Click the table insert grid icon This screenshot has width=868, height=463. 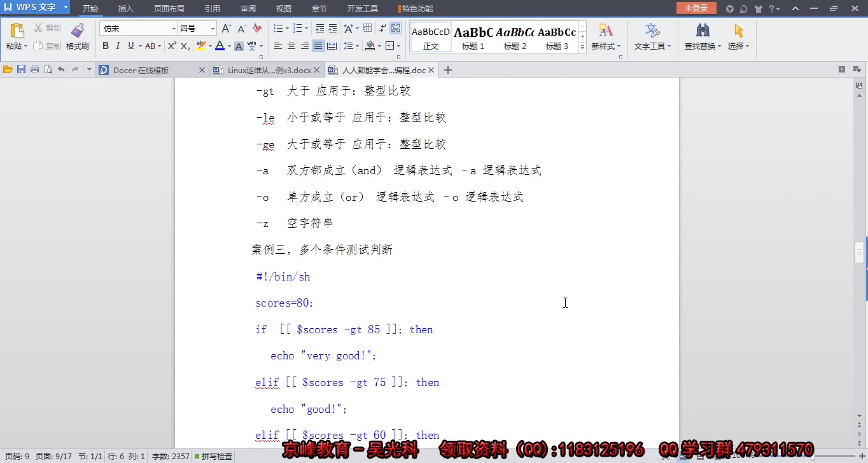click(x=367, y=29)
